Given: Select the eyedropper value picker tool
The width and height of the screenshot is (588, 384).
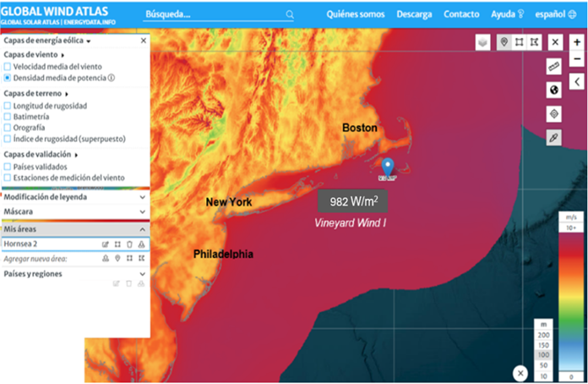Looking at the screenshot, I should tap(554, 137).
